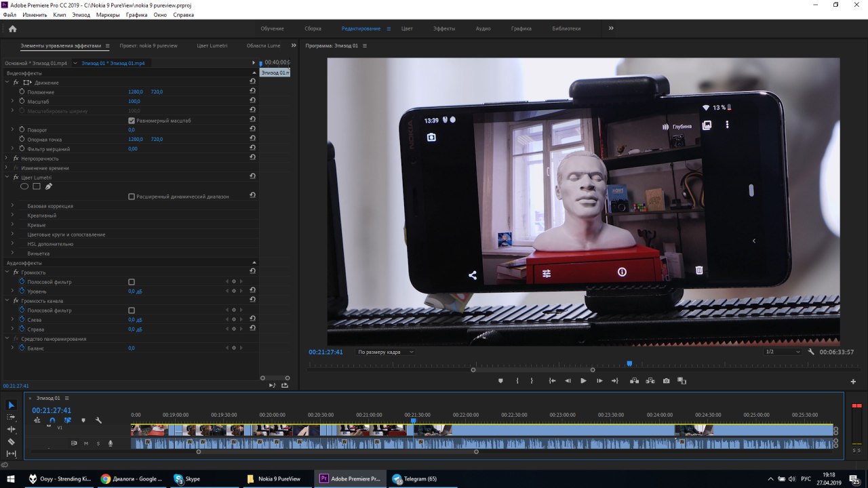868x488 pixels.
Task: Solo audio track with the S button
Action: (98, 443)
